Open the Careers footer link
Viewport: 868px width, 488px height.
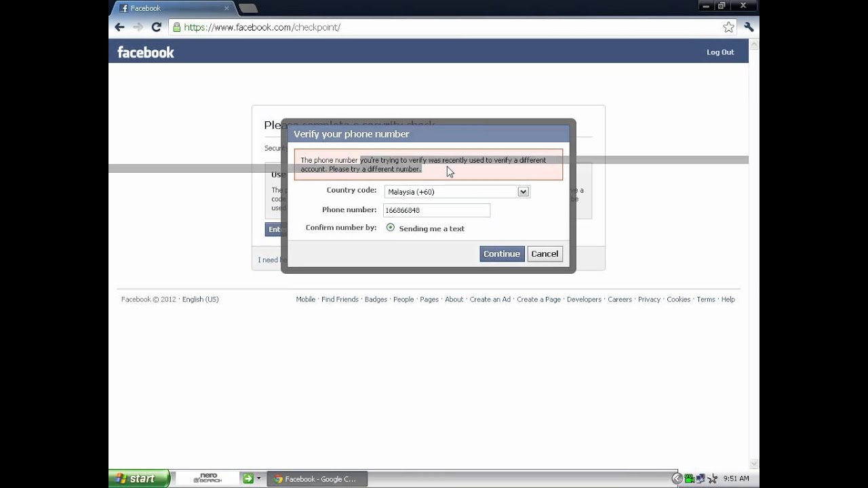(x=620, y=299)
